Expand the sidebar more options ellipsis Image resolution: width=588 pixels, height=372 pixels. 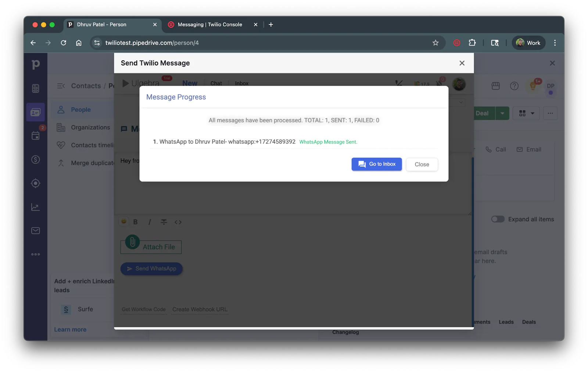click(35, 254)
